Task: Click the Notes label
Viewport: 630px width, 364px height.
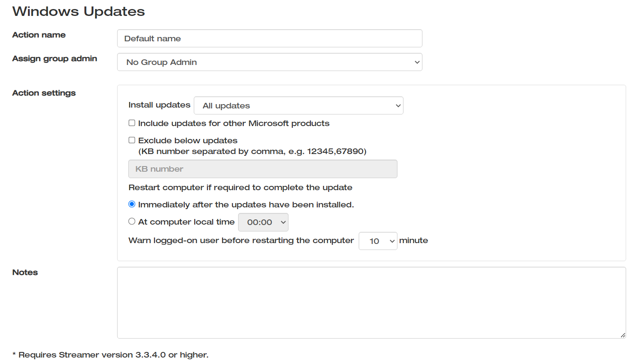Action: point(25,272)
